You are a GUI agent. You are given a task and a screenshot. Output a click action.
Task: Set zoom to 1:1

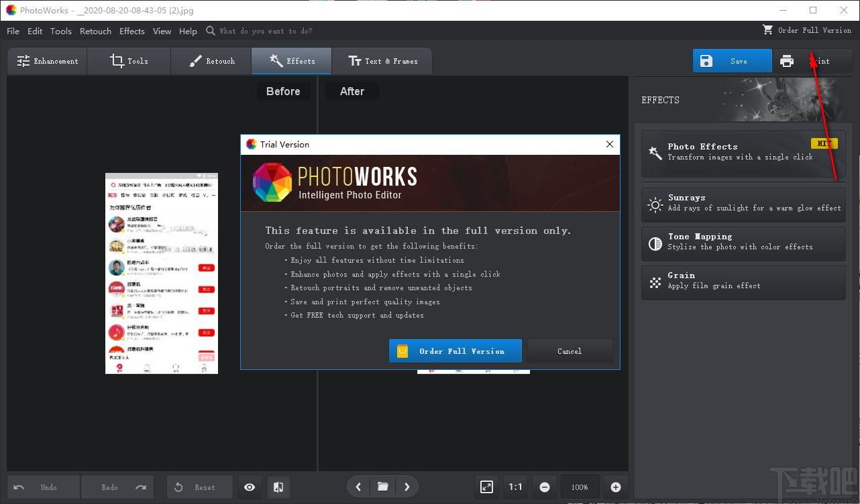click(515, 487)
